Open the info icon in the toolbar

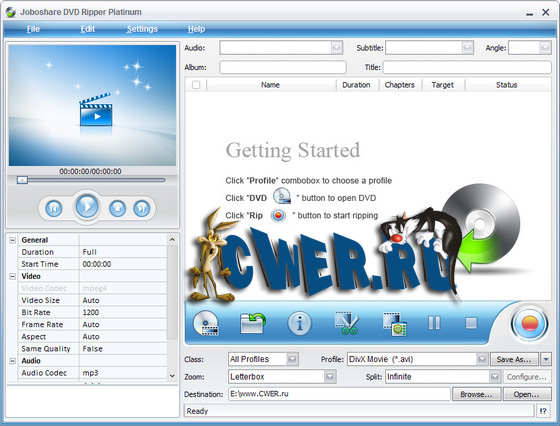pos(299,323)
